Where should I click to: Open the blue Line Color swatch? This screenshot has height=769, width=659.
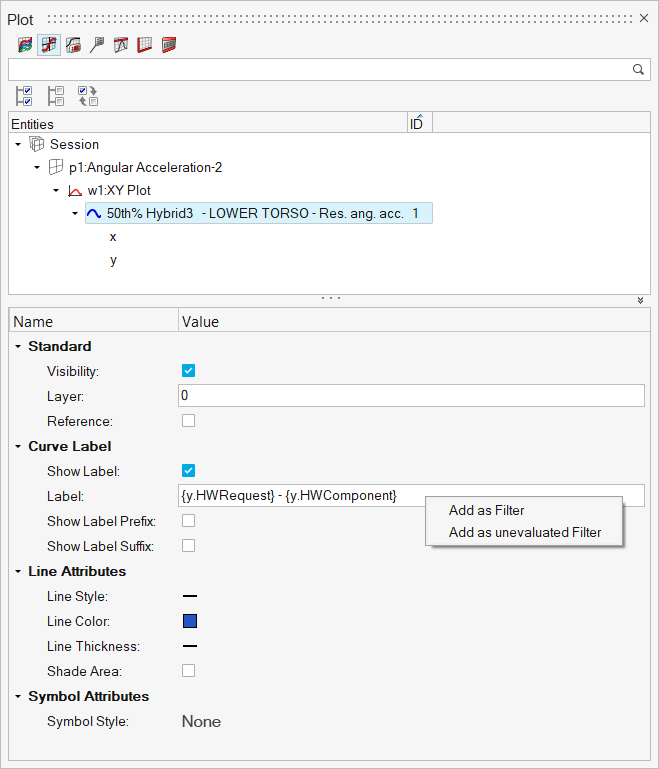[x=189, y=621]
